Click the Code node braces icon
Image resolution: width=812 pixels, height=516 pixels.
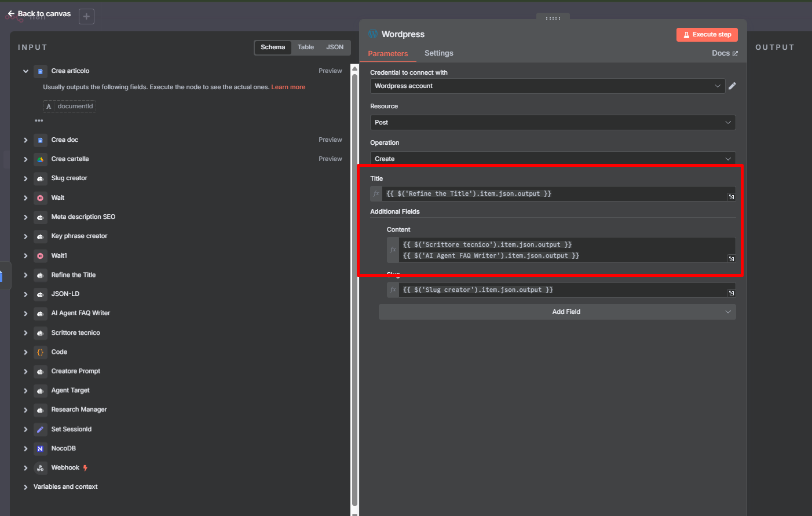[x=40, y=352]
